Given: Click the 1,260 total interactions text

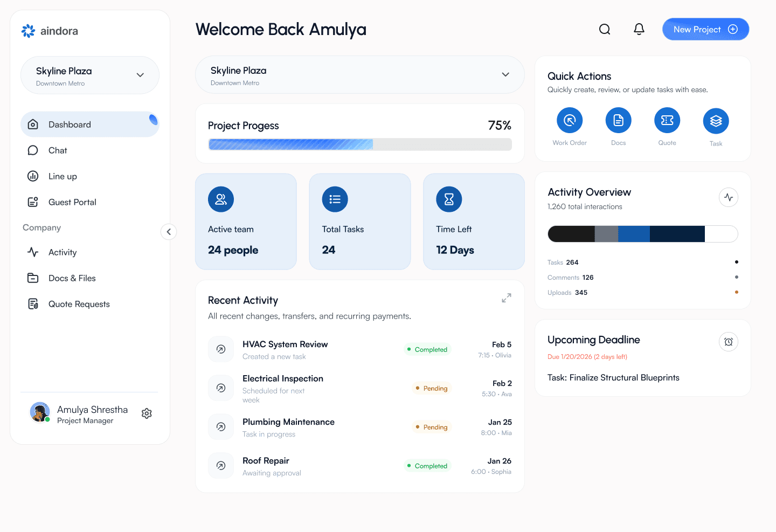Looking at the screenshot, I should coord(585,207).
